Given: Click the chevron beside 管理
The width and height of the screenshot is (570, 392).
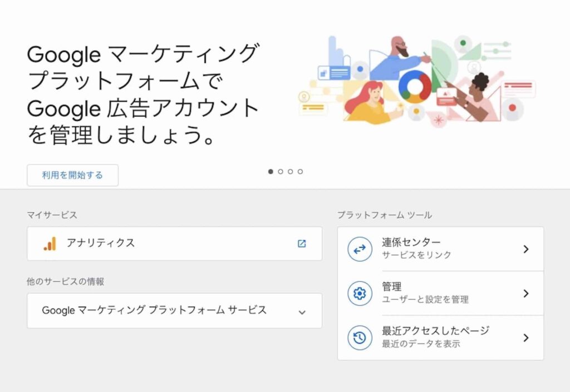Looking at the screenshot, I should 525,293.
